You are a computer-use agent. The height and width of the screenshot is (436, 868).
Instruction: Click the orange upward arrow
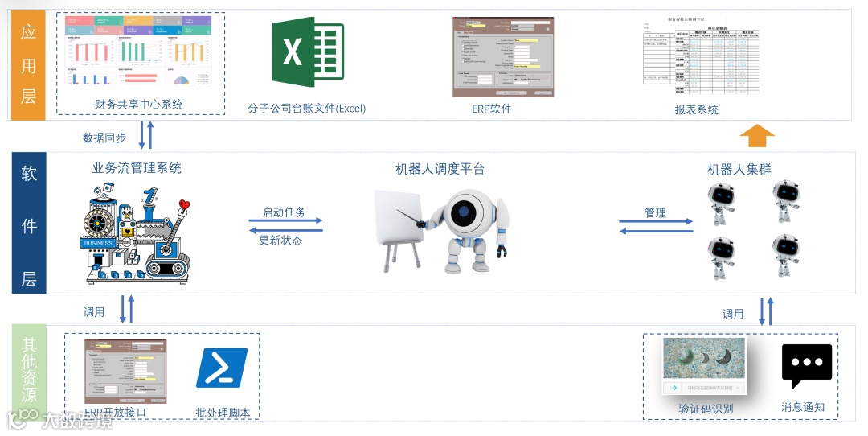click(757, 136)
